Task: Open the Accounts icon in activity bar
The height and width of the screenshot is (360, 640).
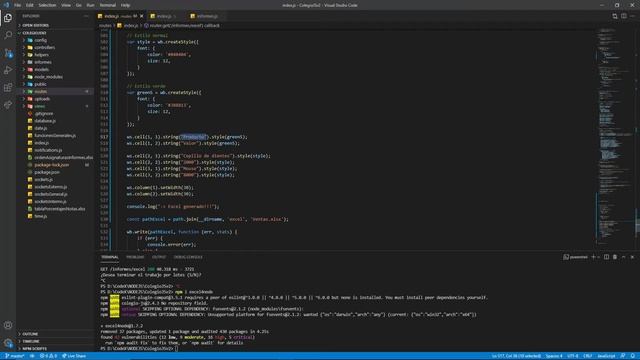Action: pyautogui.click(x=8, y=325)
